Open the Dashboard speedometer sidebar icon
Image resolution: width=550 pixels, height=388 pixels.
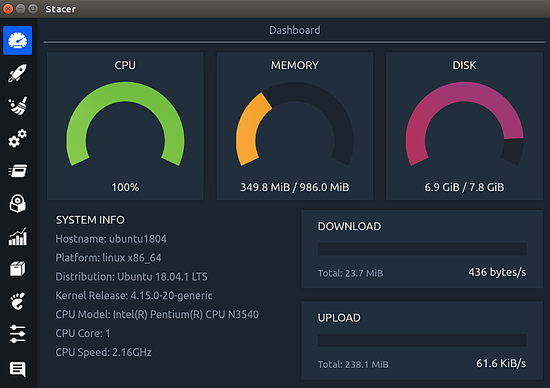tap(18, 40)
